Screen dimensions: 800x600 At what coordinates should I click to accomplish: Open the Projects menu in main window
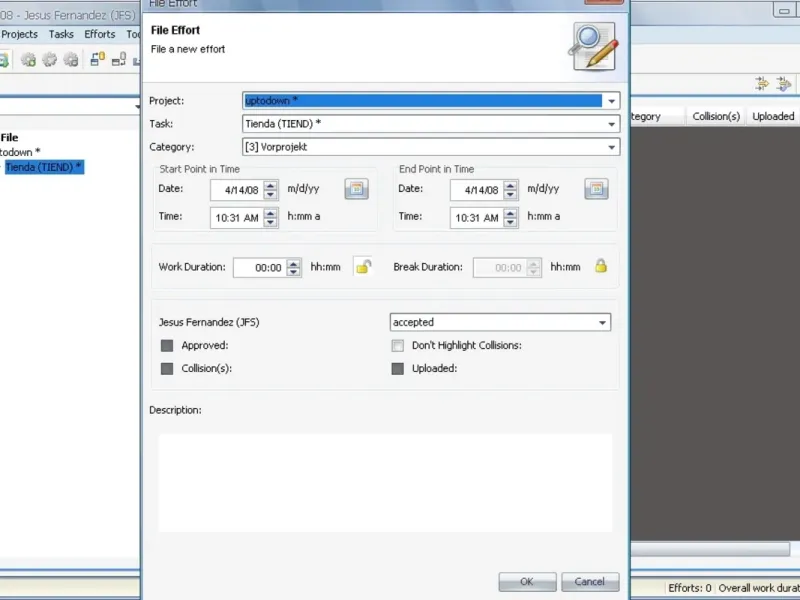19,34
